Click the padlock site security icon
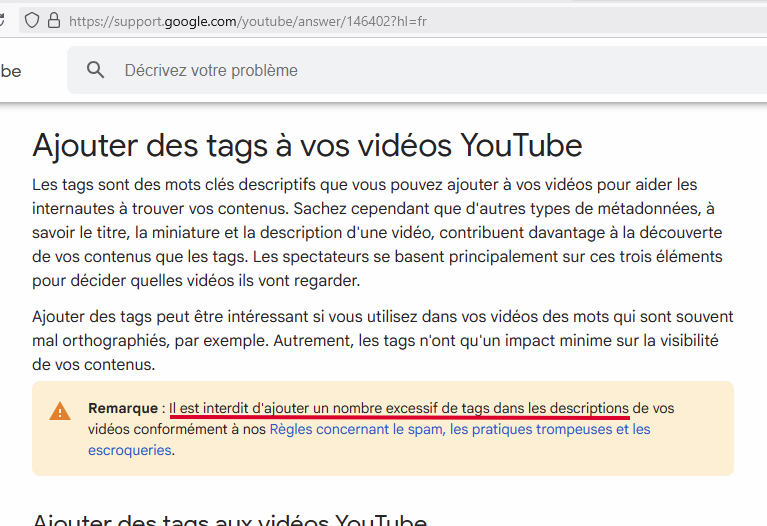Screen dimensions: 767x526 click(54, 20)
